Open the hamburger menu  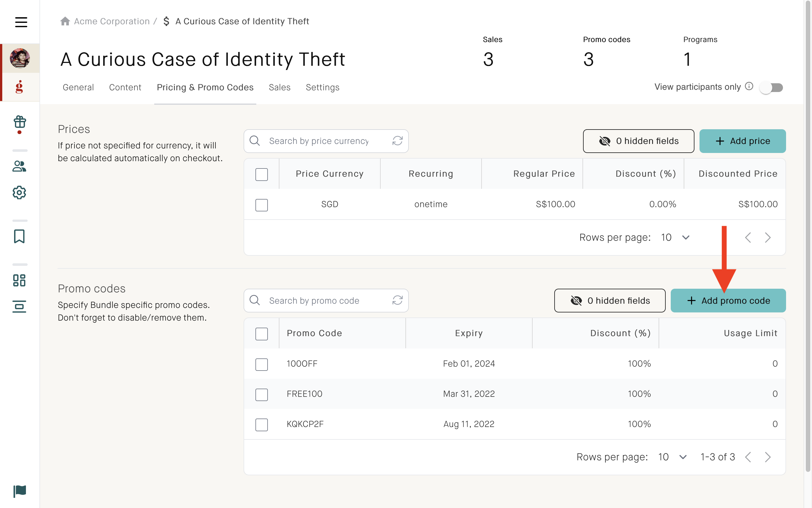(21, 22)
